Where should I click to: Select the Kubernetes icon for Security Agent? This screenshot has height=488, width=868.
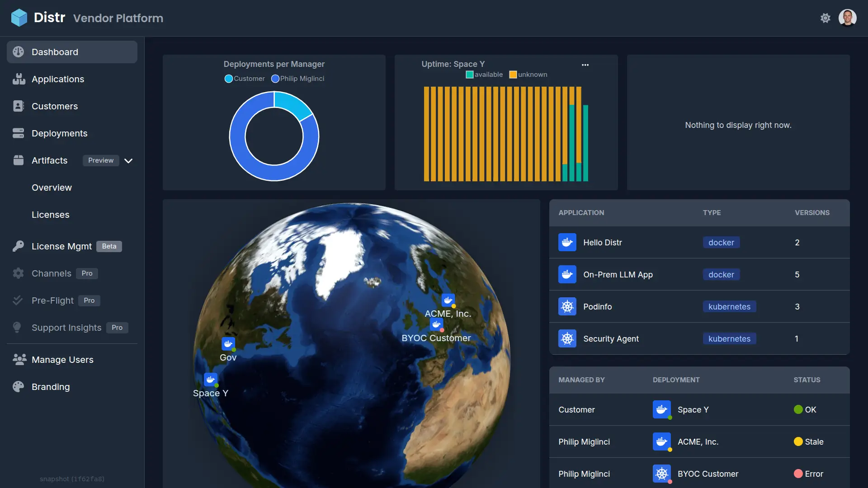click(567, 338)
